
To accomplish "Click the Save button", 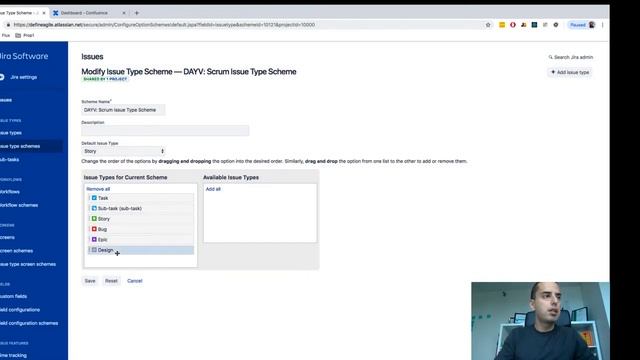I will [90, 281].
